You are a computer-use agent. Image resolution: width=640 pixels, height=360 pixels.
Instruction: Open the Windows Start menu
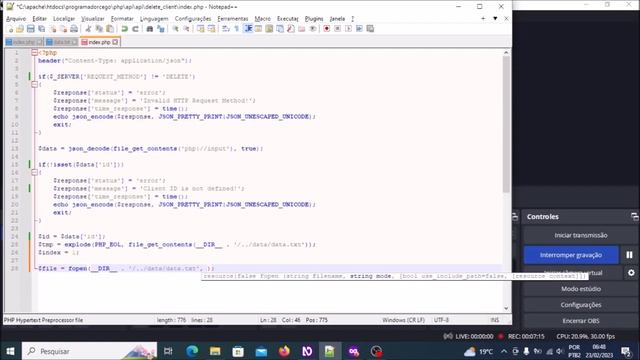click(x=11, y=351)
